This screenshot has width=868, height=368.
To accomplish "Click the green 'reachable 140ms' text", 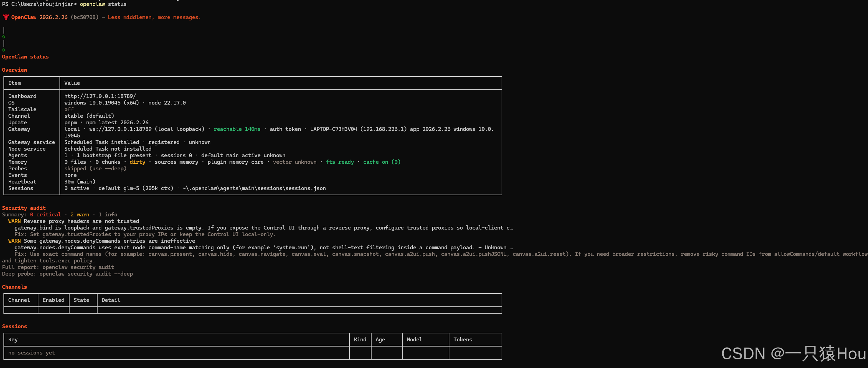I will (x=237, y=129).
